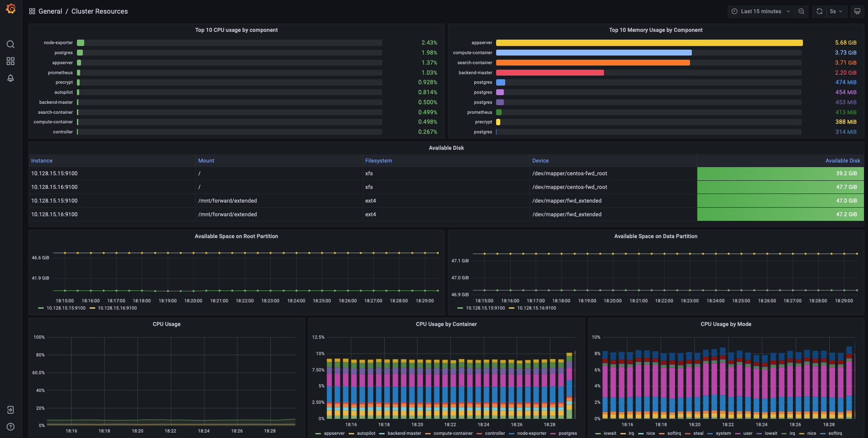Select General in the breadcrumb
This screenshot has width=868, height=438.
tap(51, 11)
